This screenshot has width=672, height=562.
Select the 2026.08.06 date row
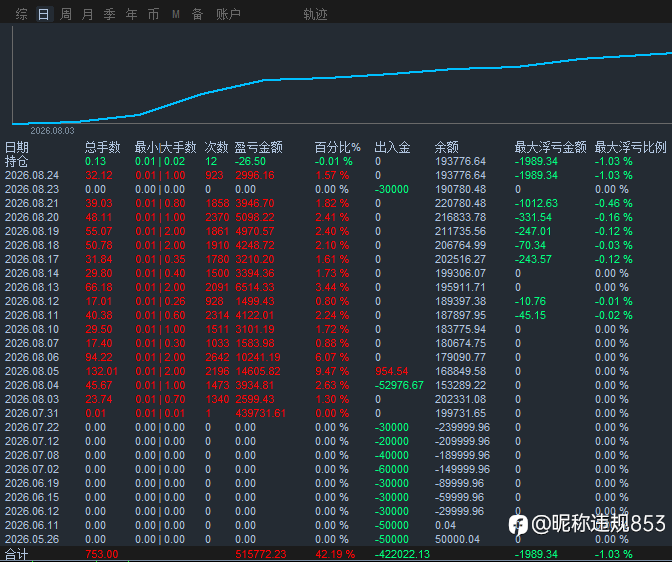(x=32, y=358)
